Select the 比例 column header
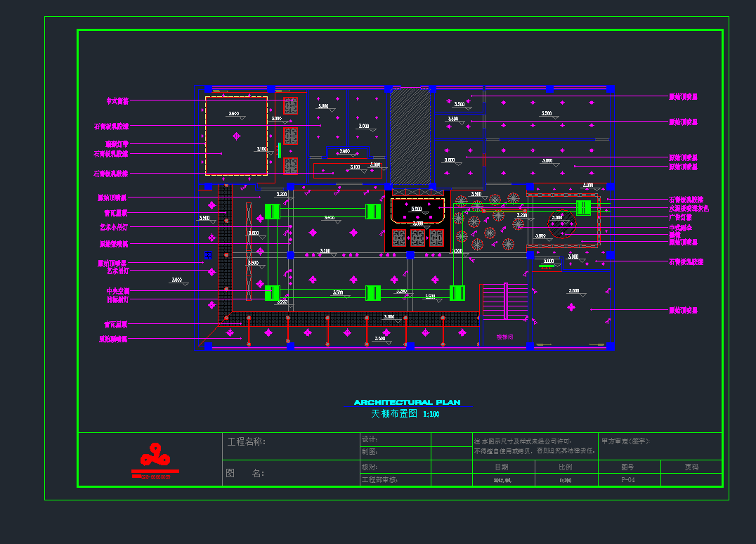 click(x=564, y=467)
